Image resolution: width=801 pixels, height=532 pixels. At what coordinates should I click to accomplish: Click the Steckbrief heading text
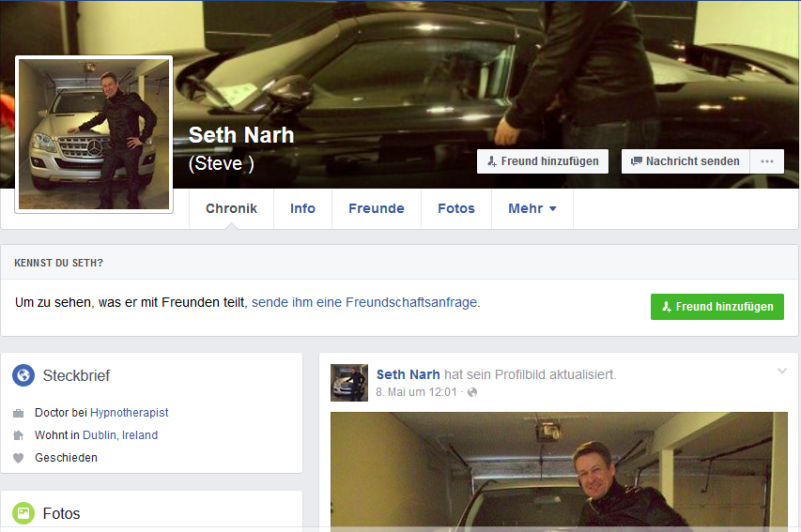click(76, 375)
